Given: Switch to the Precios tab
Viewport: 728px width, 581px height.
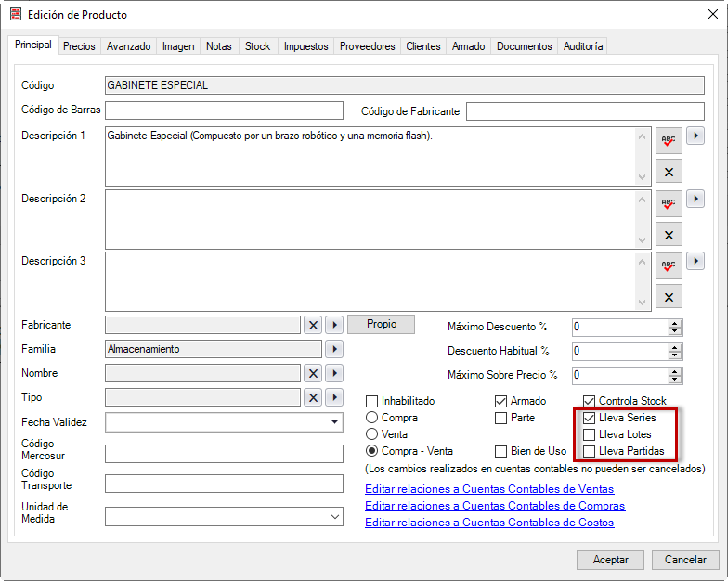Looking at the screenshot, I should pos(79,46).
